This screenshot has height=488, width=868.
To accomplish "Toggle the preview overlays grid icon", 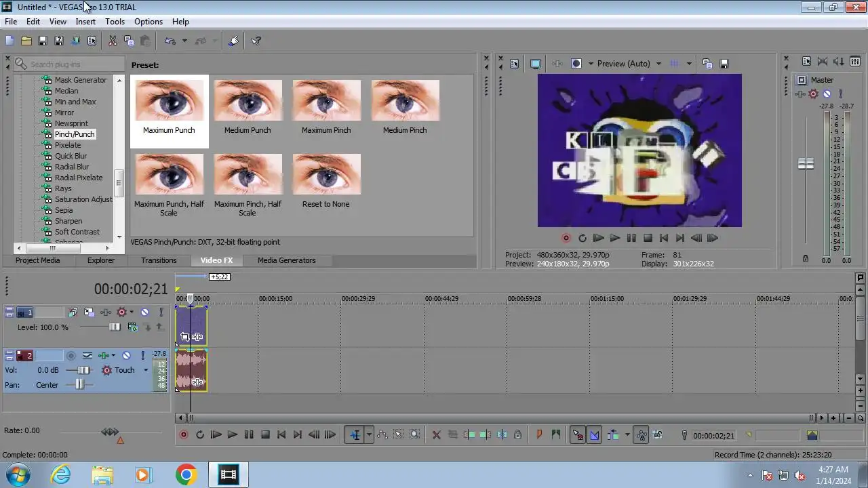I will pos(675,64).
